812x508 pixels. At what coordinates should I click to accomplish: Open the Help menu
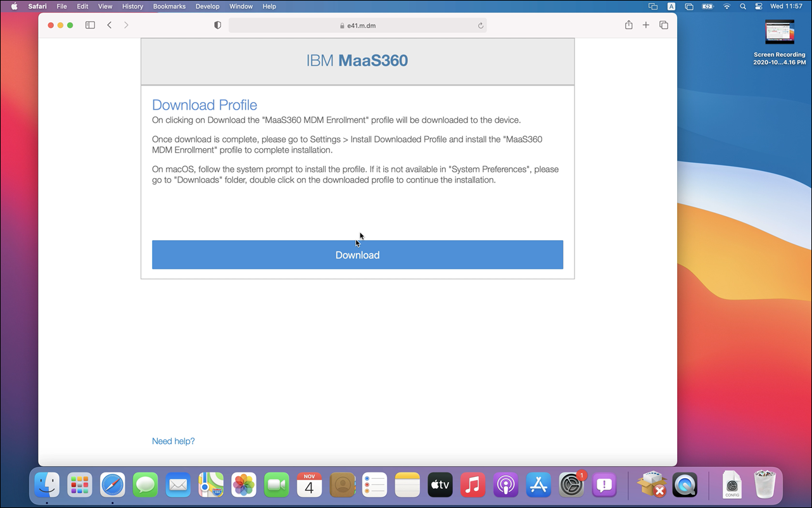[269, 6]
